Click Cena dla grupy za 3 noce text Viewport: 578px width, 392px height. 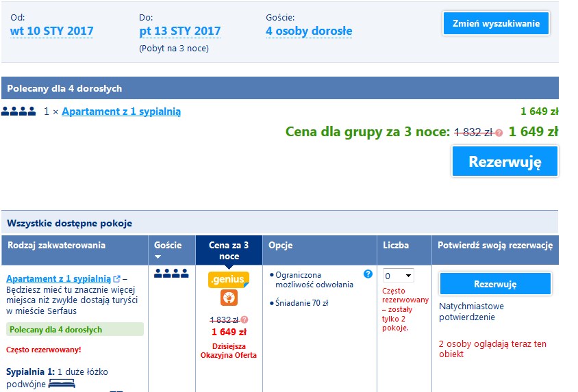(368, 131)
